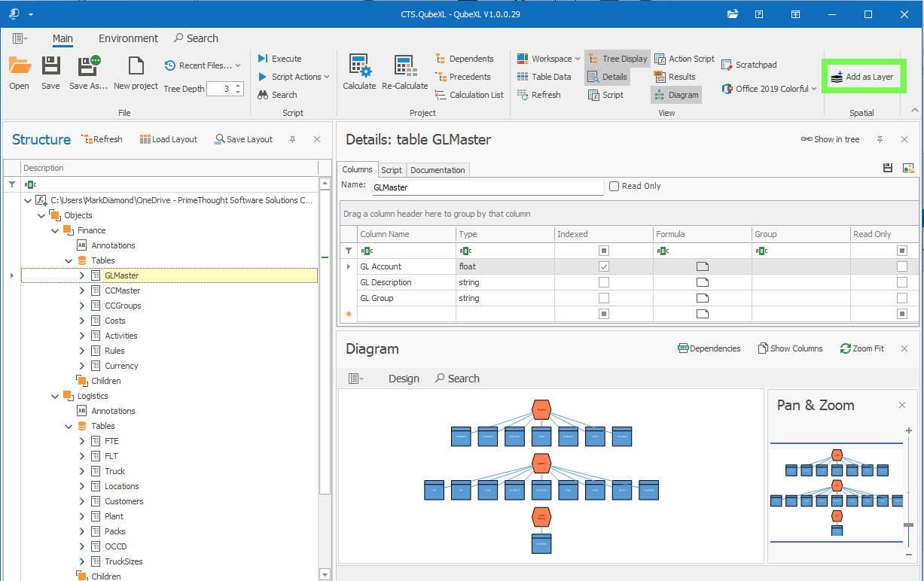Switch to the Environment ribbon tab
This screenshot has height=581, width=924.
(x=128, y=38)
